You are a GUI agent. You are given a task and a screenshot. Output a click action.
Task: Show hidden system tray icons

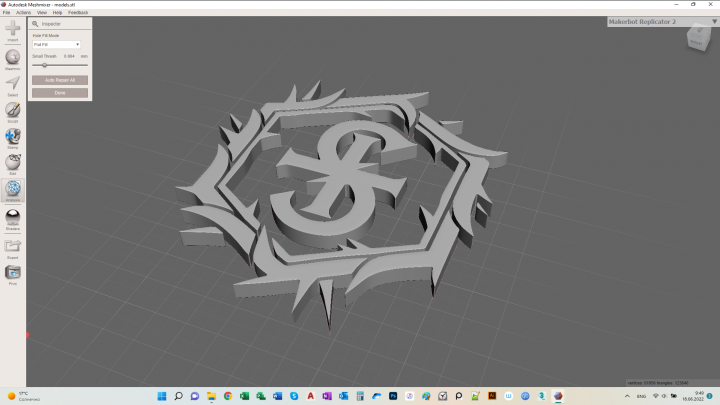pyautogui.click(x=627, y=396)
